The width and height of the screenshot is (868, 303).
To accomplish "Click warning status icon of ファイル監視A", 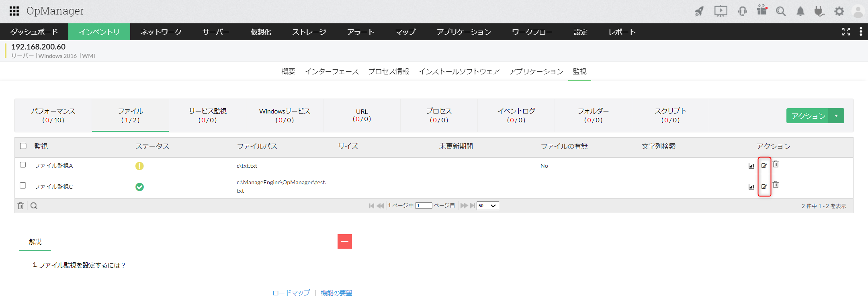I will [x=139, y=166].
